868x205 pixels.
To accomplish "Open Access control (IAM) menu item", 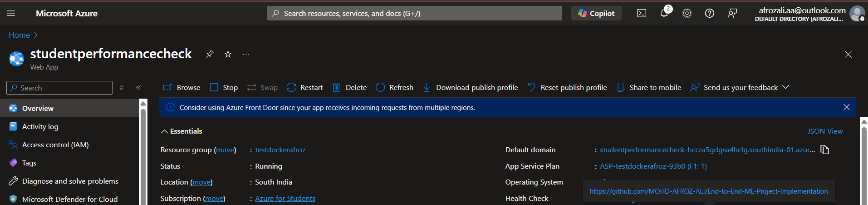I will [55, 145].
